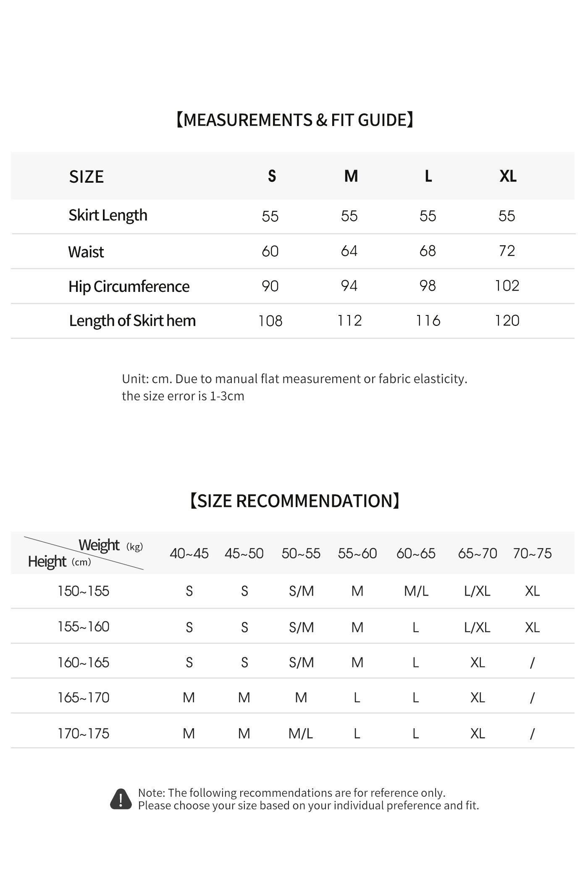
Task: Click the 70~75 weight column header
Action: coord(532,553)
